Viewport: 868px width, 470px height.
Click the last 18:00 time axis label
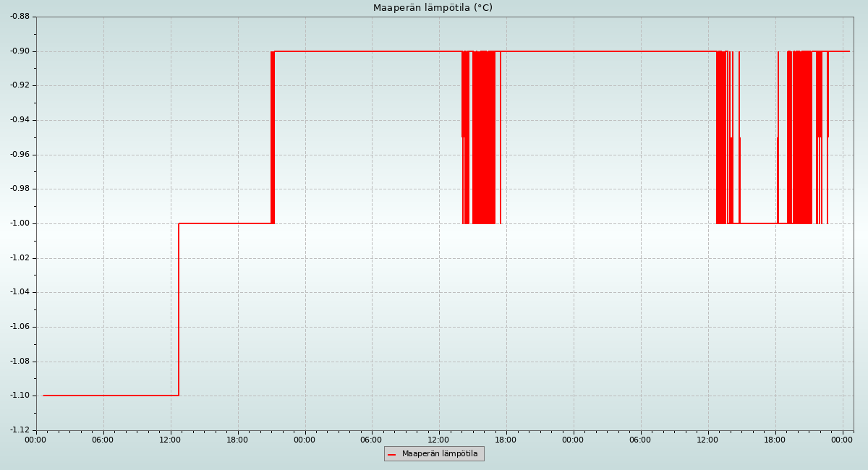[775, 440]
